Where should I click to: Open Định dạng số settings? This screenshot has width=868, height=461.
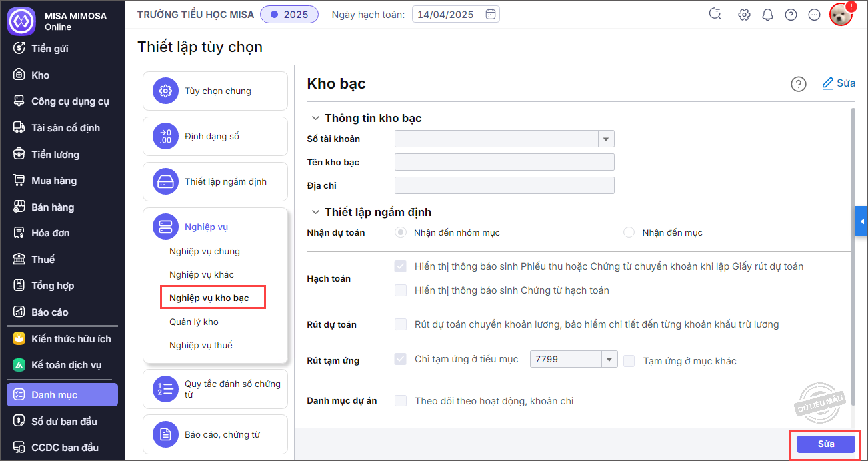click(215, 137)
